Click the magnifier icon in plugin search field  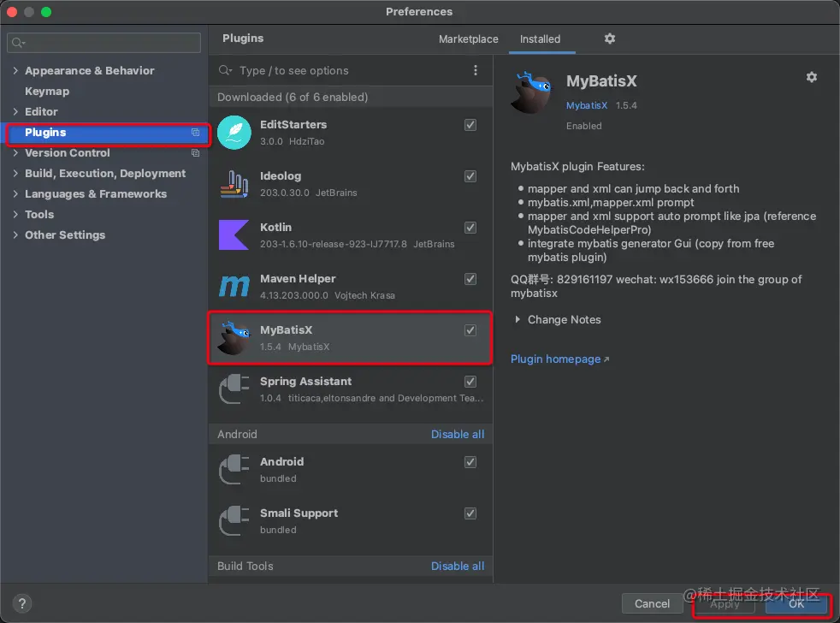tap(225, 70)
